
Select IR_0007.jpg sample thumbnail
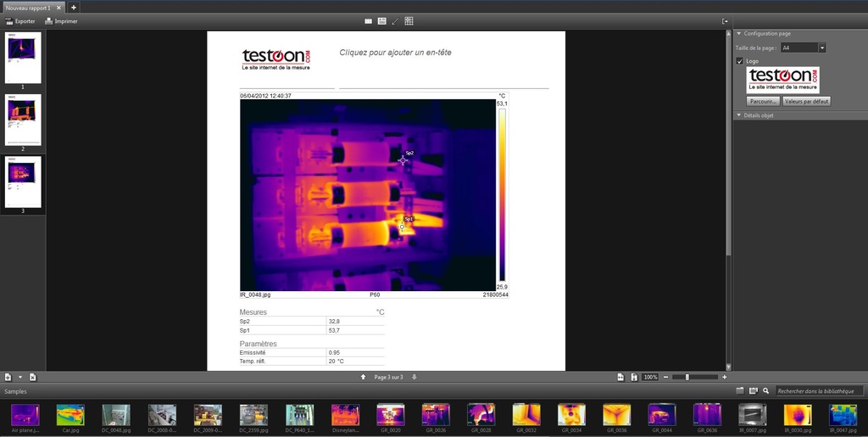click(x=753, y=414)
